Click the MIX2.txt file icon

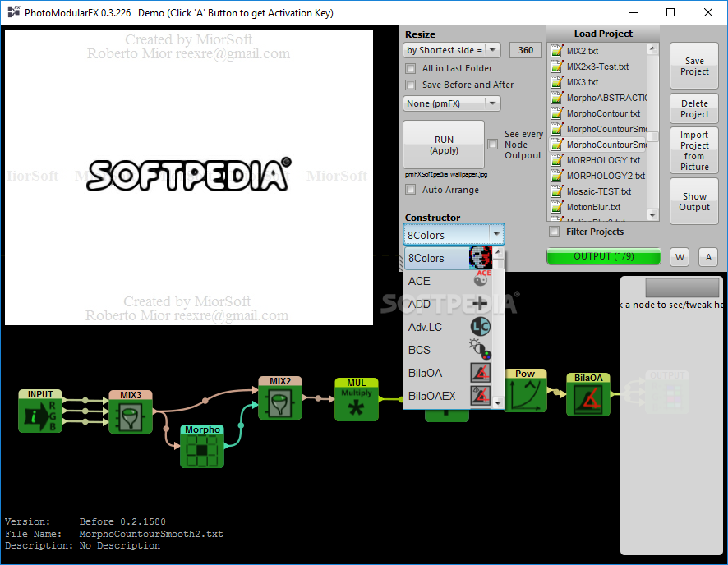click(556, 51)
